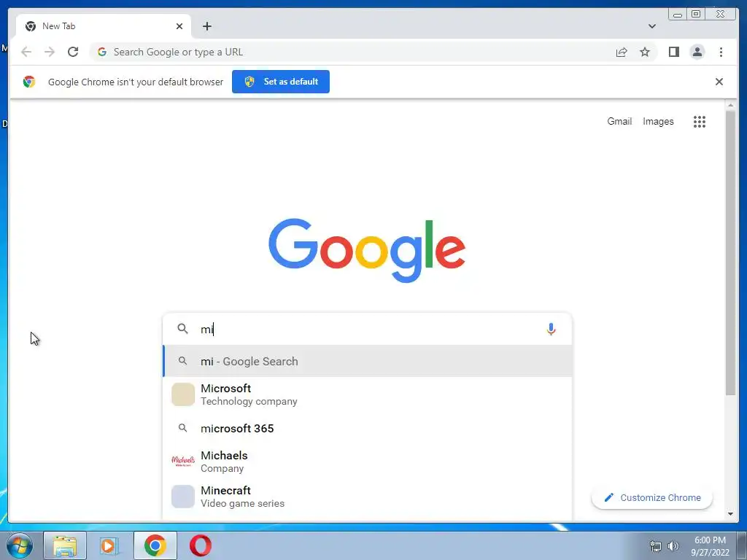Click the page vertical scrollbar thumb
The width and height of the screenshot is (747, 560).
coord(730,252)
